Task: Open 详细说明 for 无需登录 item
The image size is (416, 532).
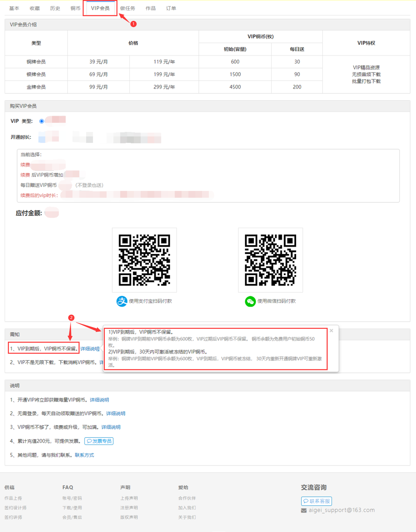Action: 116,414
